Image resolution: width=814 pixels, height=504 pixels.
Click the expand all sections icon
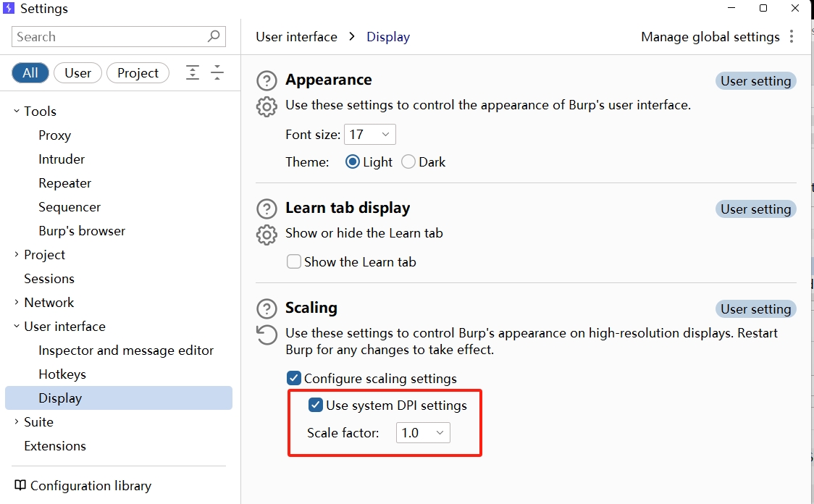point(193,72)
